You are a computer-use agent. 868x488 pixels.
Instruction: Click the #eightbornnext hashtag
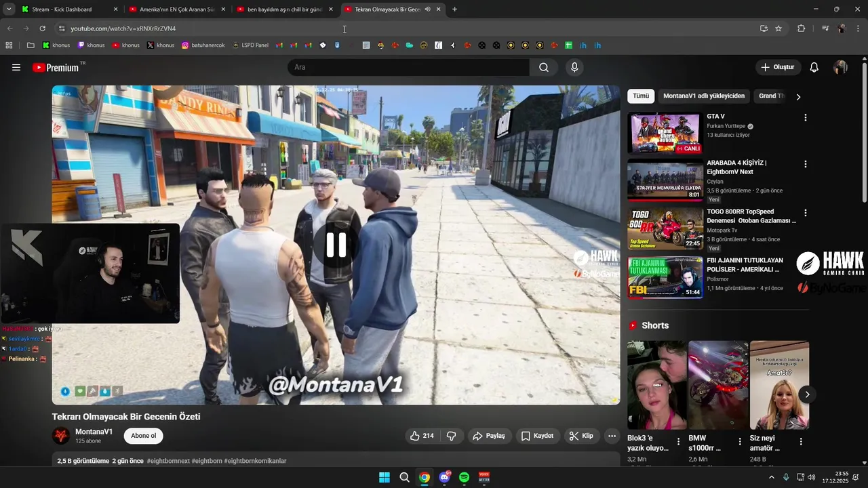tap(168, 461)
